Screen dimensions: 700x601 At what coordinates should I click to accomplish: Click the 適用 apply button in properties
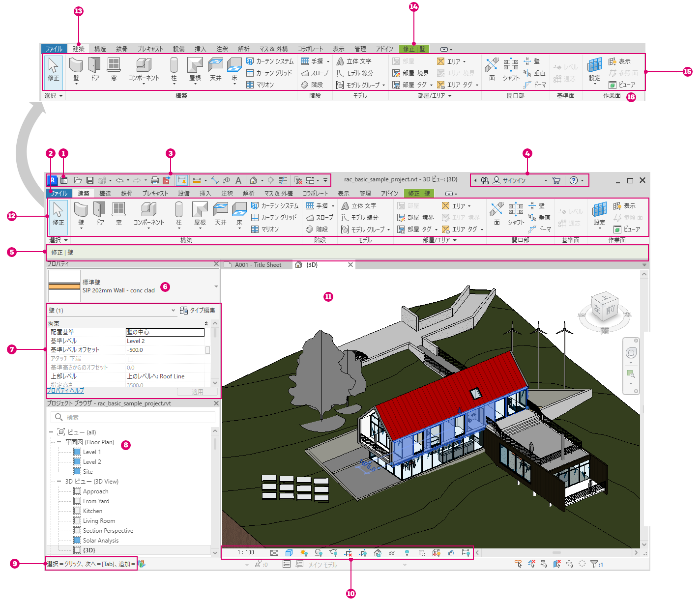click(197, 392)
